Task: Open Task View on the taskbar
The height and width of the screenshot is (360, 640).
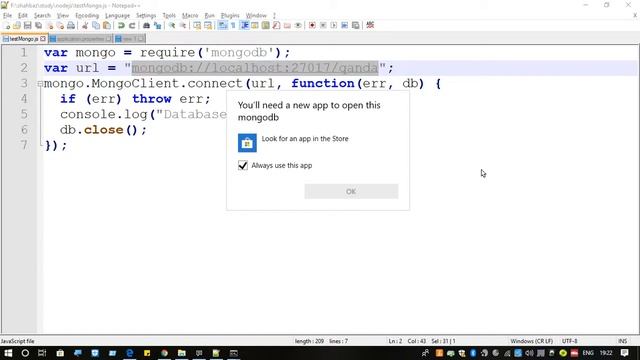Action: 42,353
